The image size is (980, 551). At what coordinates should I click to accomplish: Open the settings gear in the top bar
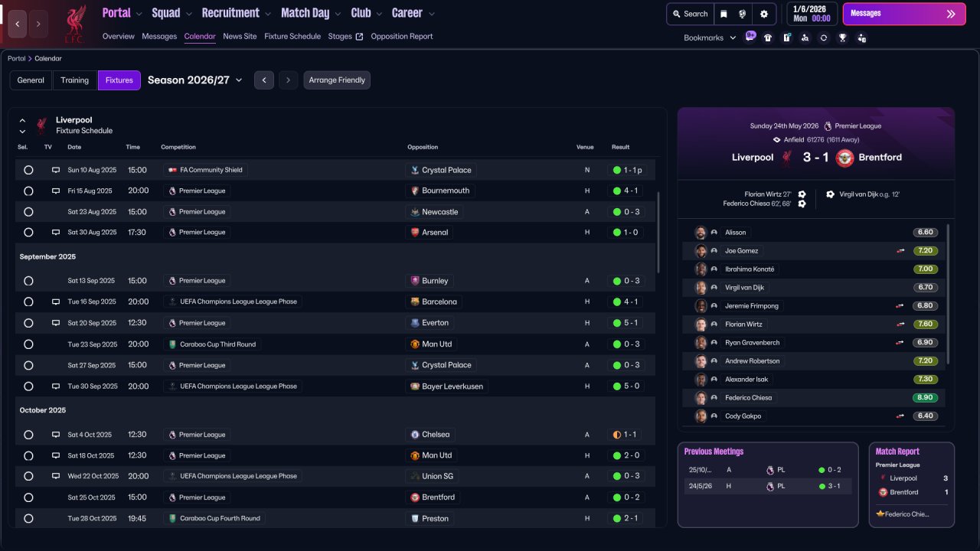click(x=763, y=14)
